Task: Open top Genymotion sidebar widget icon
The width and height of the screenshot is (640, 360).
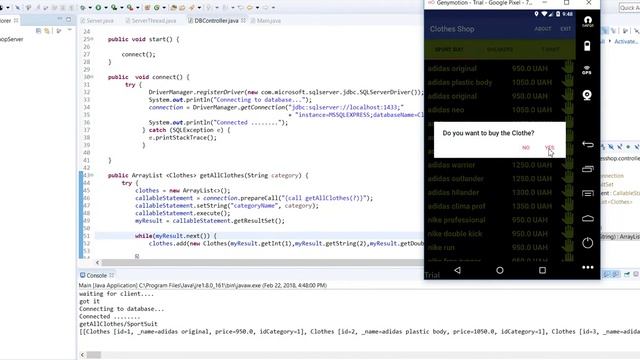Action: click(x=587, y=21)
